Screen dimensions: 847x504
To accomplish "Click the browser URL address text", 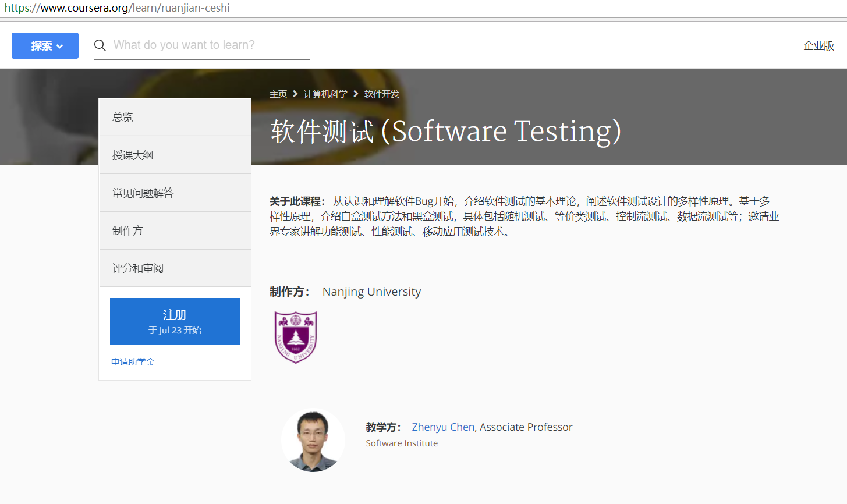I will [x=117, y=8].
